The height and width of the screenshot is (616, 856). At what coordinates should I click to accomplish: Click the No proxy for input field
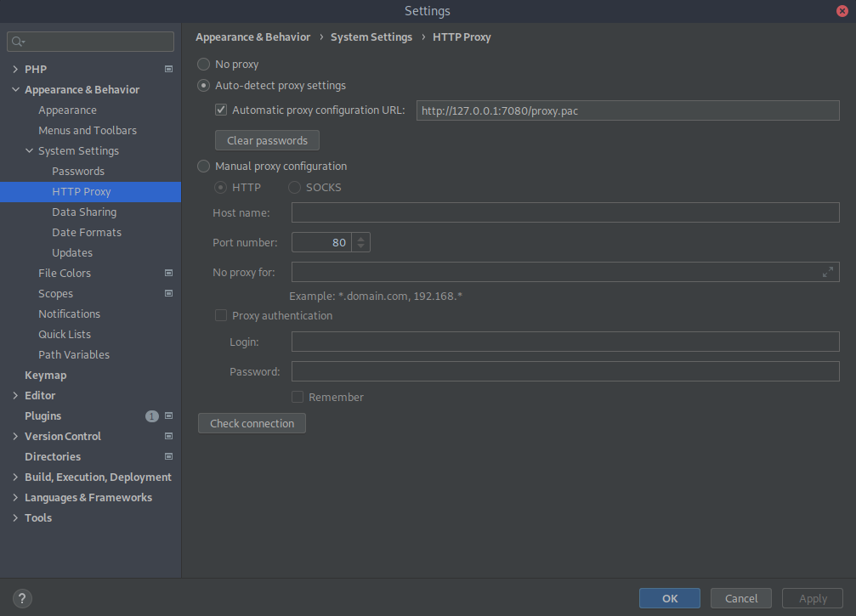point(565,272)
